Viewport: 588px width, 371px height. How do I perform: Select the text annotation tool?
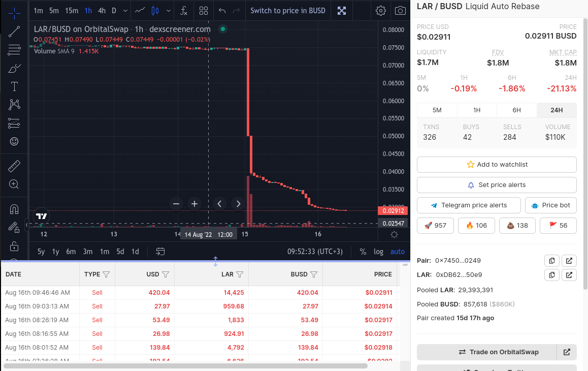click(14, 86)
